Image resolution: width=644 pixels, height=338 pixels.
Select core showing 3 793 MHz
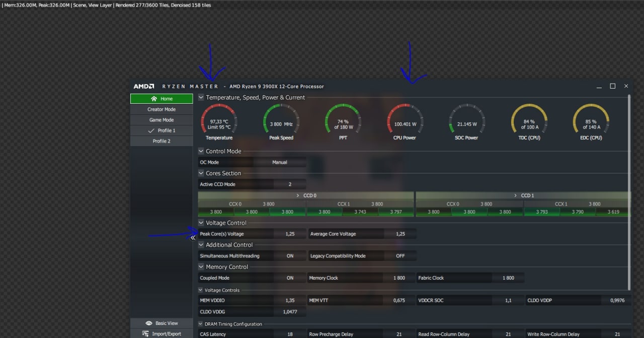(542, 212)
